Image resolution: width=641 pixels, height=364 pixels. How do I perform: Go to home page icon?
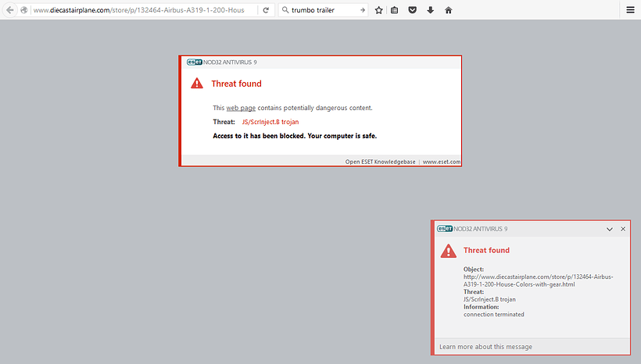(449, 10)
